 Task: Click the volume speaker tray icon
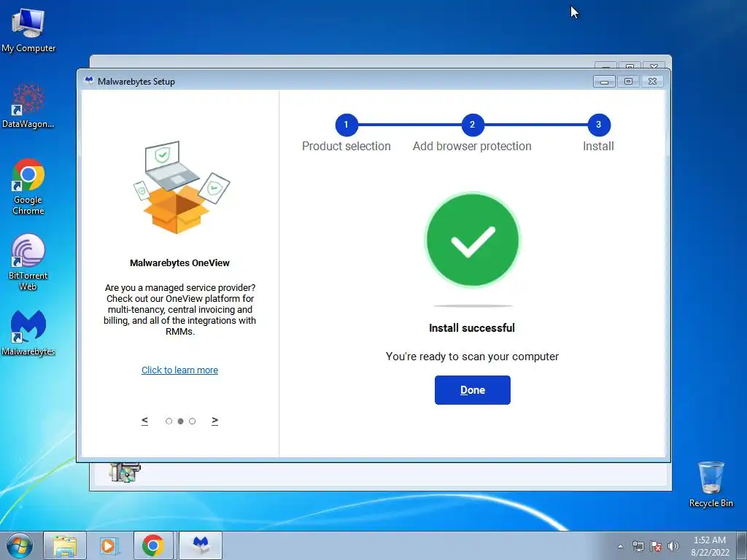click(x=673, y=546)
